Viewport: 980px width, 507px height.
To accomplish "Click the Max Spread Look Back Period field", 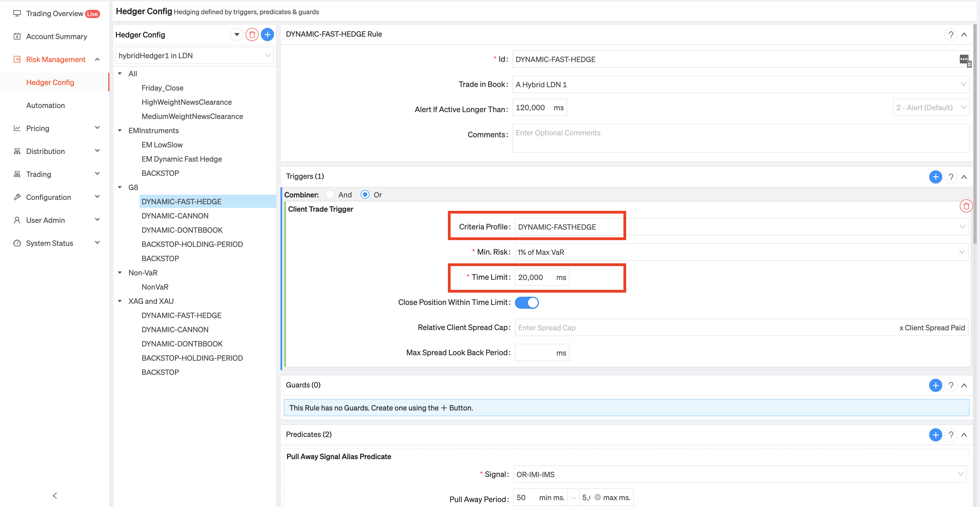I will 542,352.
